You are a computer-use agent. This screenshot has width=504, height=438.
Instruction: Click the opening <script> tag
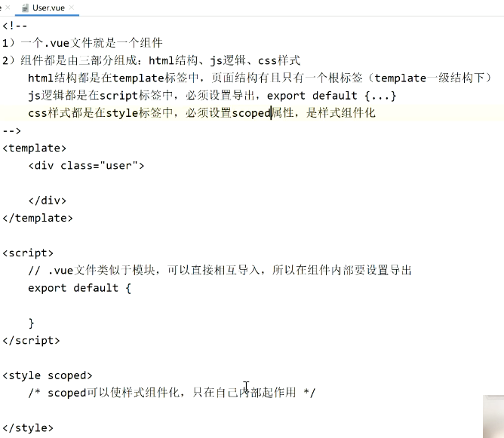click(28, 253)
